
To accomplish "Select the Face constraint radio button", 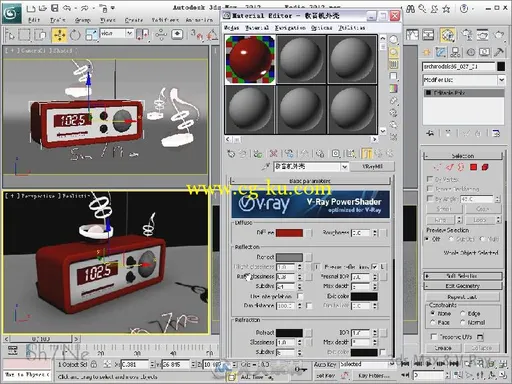I will tap(433, 322).
